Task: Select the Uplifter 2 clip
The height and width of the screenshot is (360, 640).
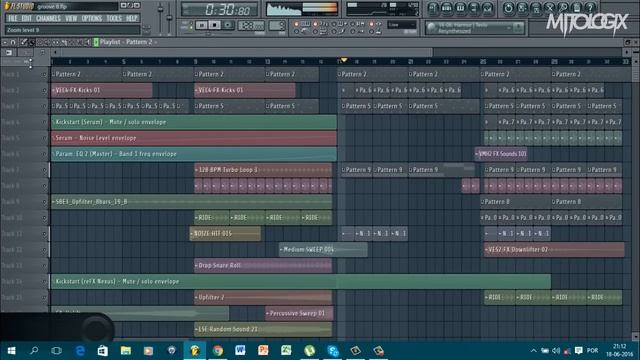Action: (x=263, y=297)
